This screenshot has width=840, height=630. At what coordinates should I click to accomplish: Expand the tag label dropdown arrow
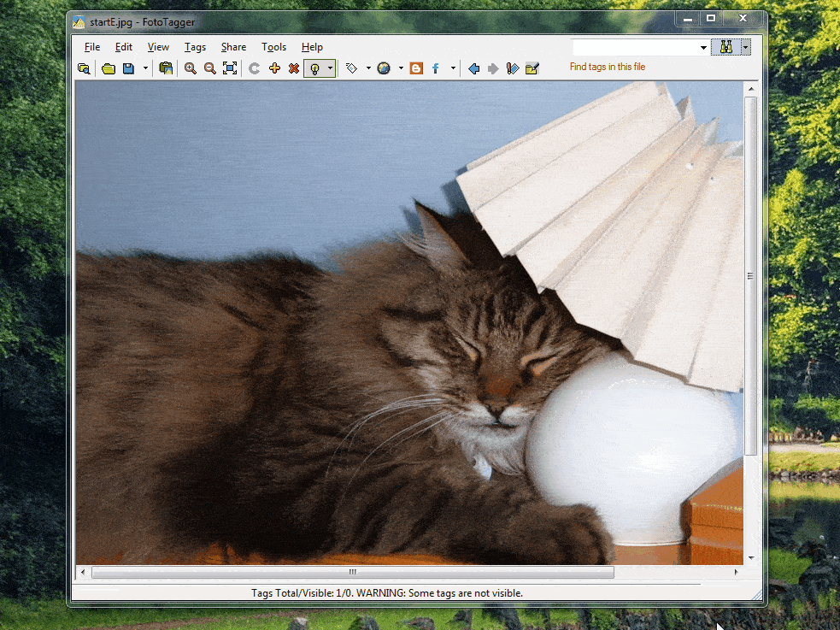[x=368, y=68]
